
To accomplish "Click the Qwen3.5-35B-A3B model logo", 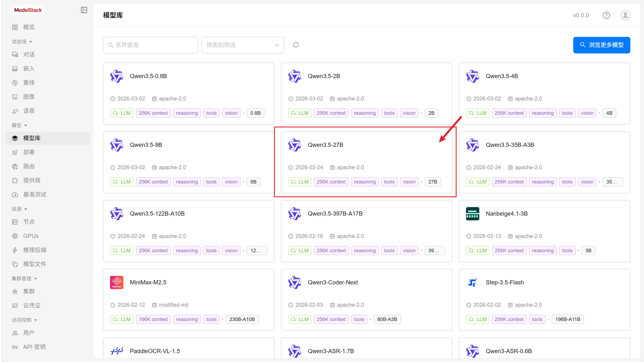I will (x=472, y=145).
